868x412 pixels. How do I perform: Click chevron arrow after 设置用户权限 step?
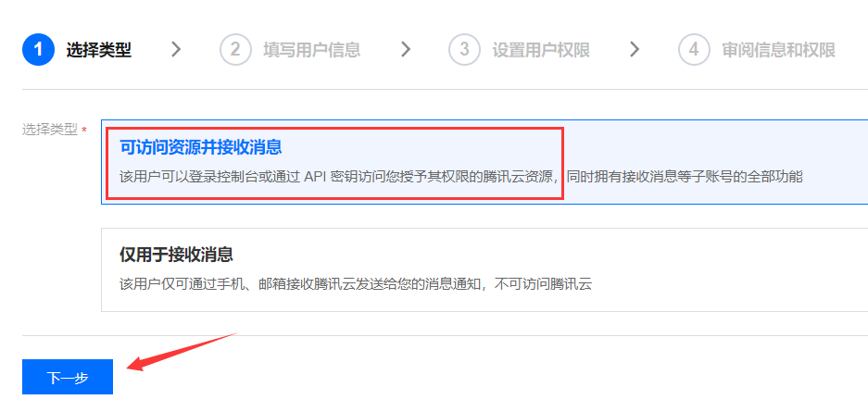tap(635, 50)
